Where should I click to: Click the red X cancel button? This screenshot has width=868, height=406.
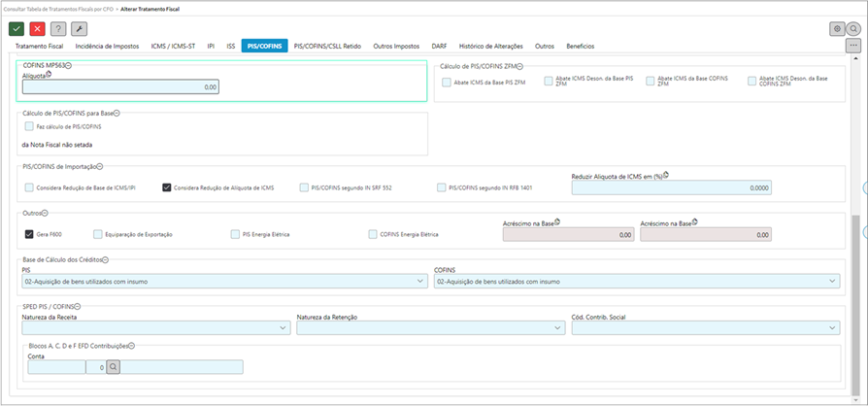[x=38, y=29]
